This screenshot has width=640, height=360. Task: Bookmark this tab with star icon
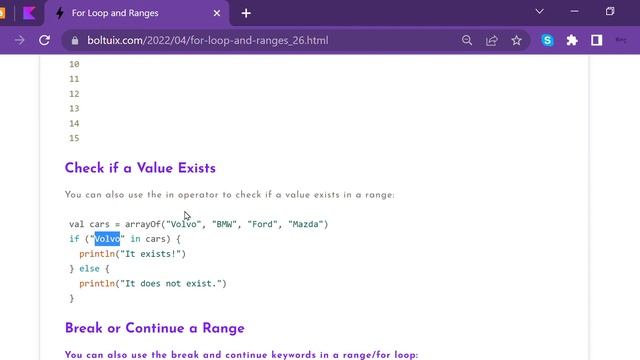click(x=517, y=40)
